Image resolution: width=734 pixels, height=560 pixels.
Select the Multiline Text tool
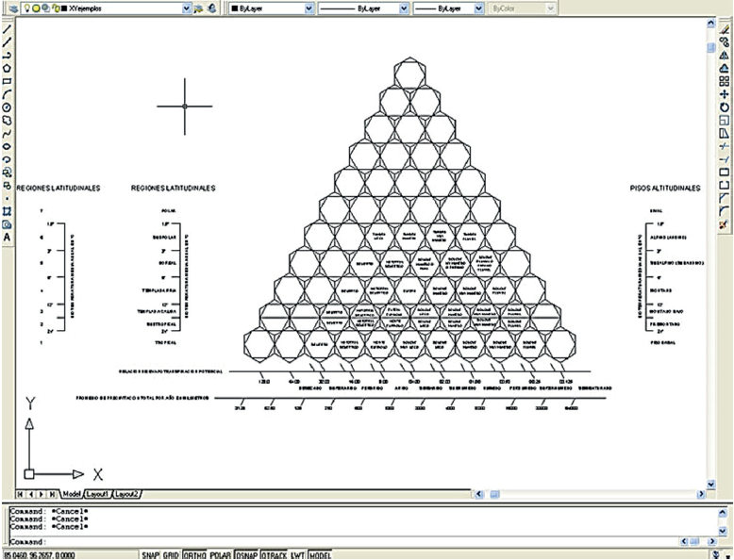pos(7,238)
